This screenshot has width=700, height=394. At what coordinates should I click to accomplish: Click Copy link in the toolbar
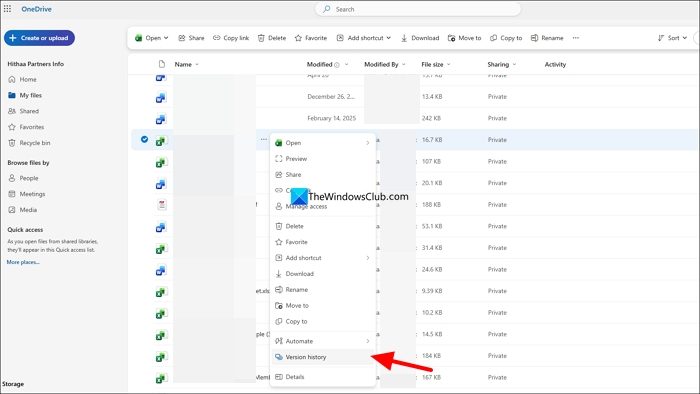pos(231,38)
